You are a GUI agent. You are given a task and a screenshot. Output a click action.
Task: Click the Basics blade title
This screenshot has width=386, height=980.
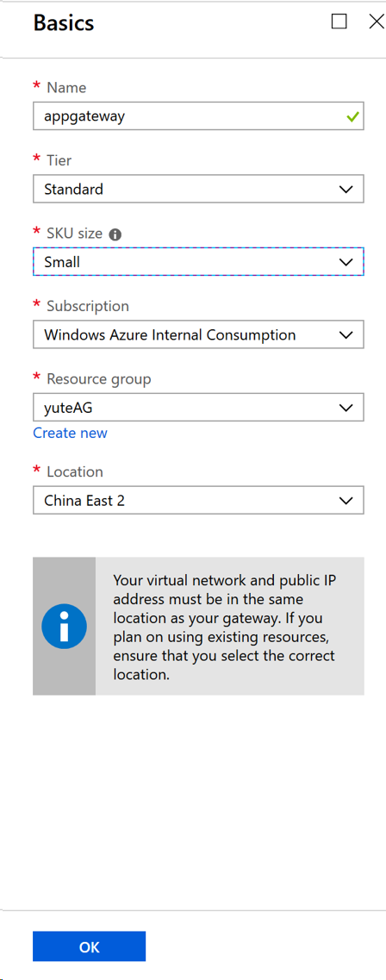64,23
